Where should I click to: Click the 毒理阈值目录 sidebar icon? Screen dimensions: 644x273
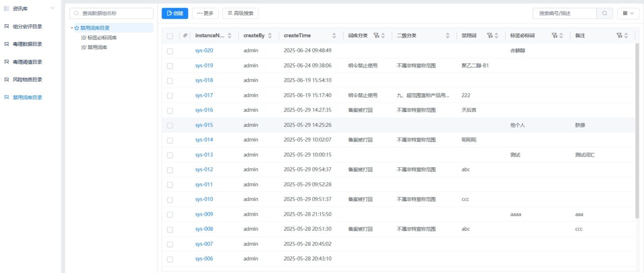[7, 62]
